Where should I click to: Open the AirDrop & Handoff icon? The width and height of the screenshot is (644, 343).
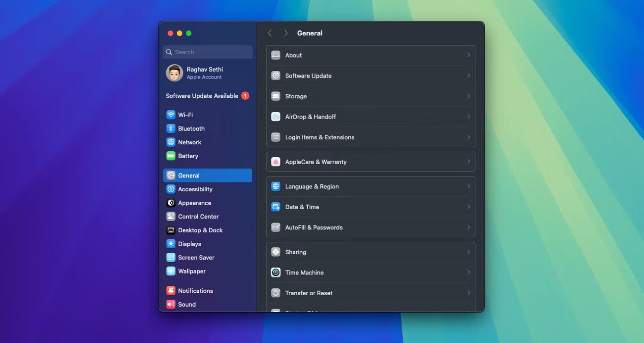276,117
